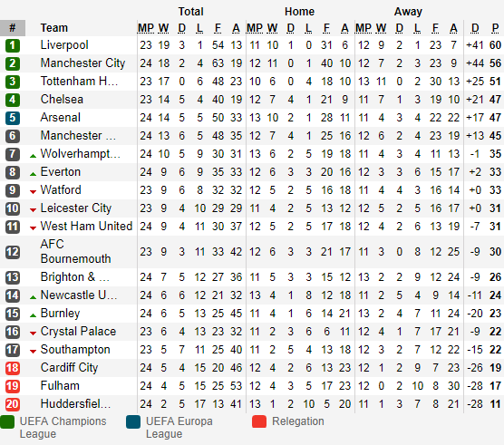Image resolution: width=504 pixels, height=445 pixels.
Task: Click the red rank 18 relegation badge
Action: (13, 368)
